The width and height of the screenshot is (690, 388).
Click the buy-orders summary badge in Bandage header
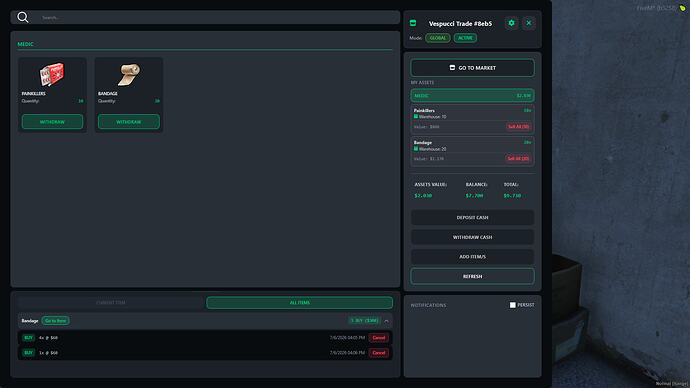click(x=364, y=321)
